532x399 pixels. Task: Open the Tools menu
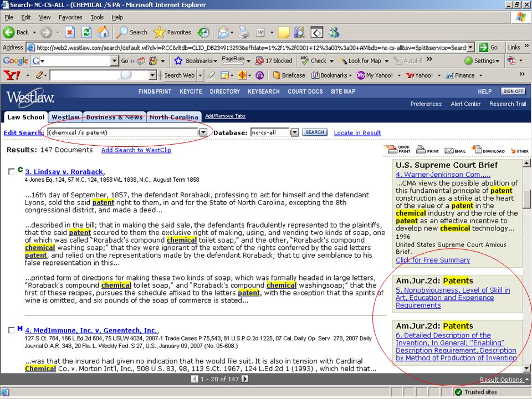point(97,17)
